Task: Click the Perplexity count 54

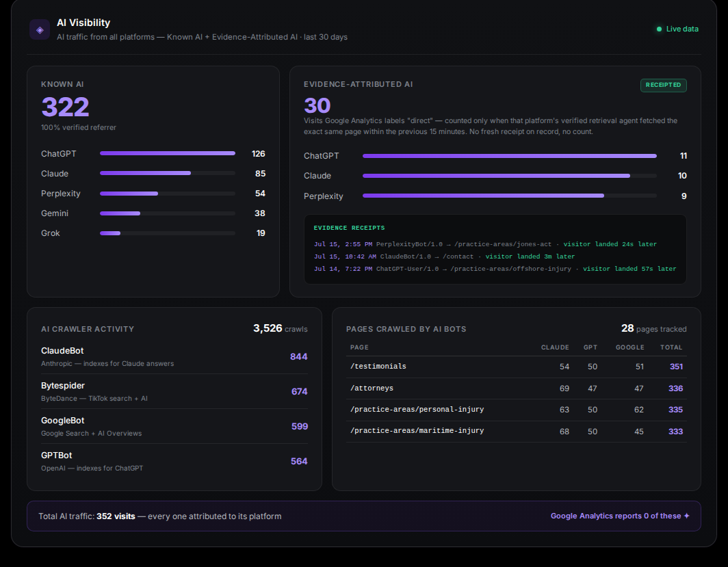Action: pyautogui.click(x=260, y=194)
